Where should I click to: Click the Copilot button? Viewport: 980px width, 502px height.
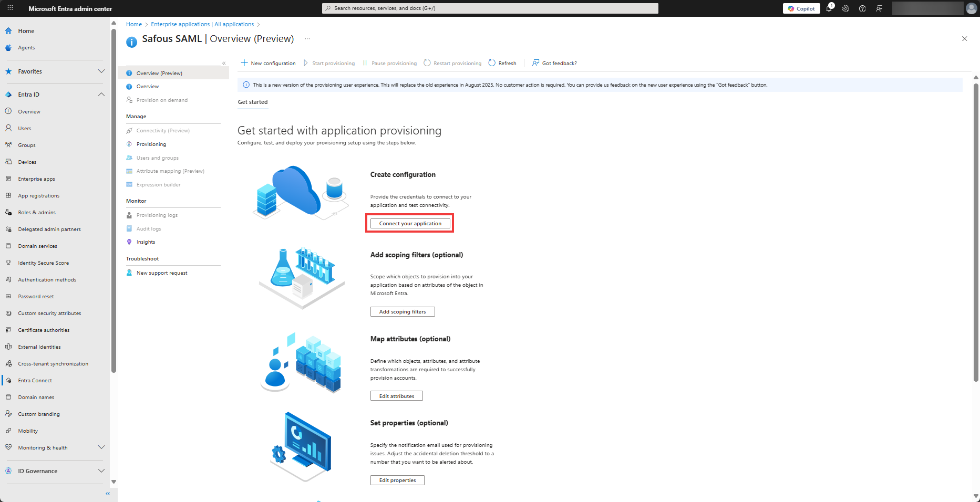(x=801, y=8)
